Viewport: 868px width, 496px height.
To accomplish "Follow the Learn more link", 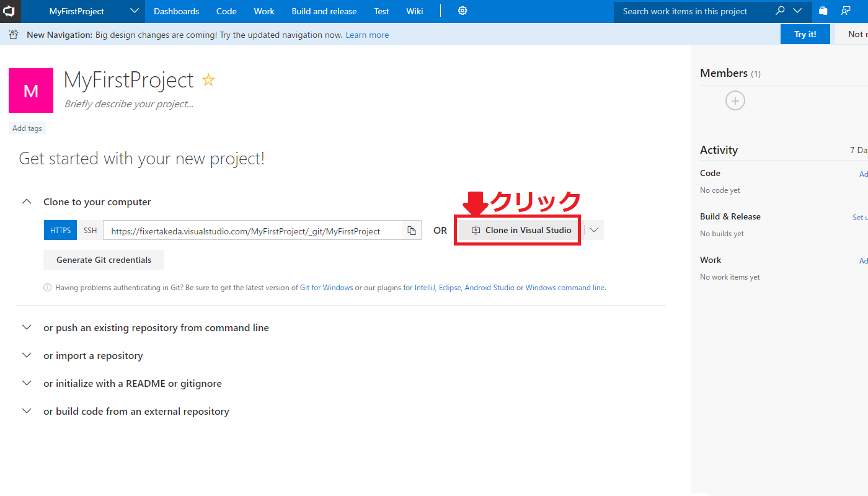I will click(x=368, y=35).
